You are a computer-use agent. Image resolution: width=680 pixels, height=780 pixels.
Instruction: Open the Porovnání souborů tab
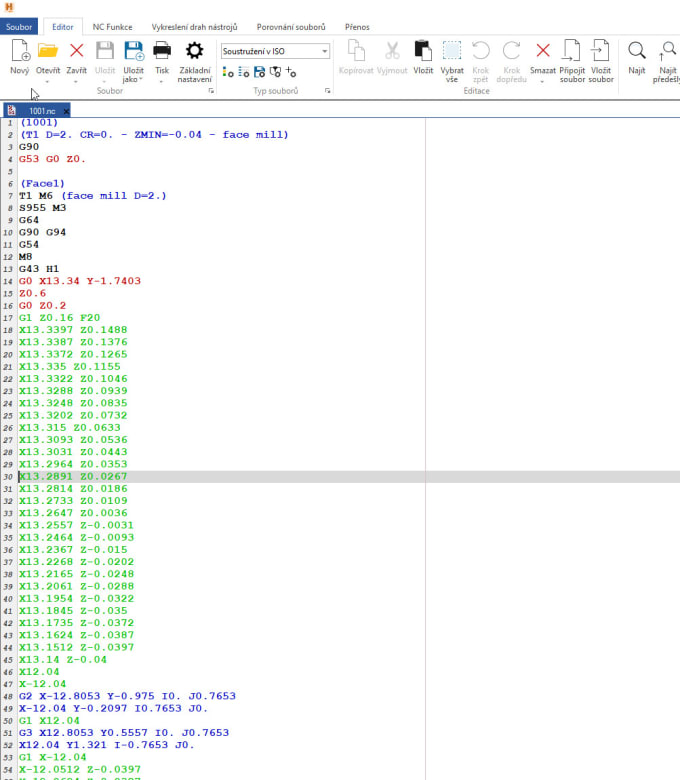(291, 27)
